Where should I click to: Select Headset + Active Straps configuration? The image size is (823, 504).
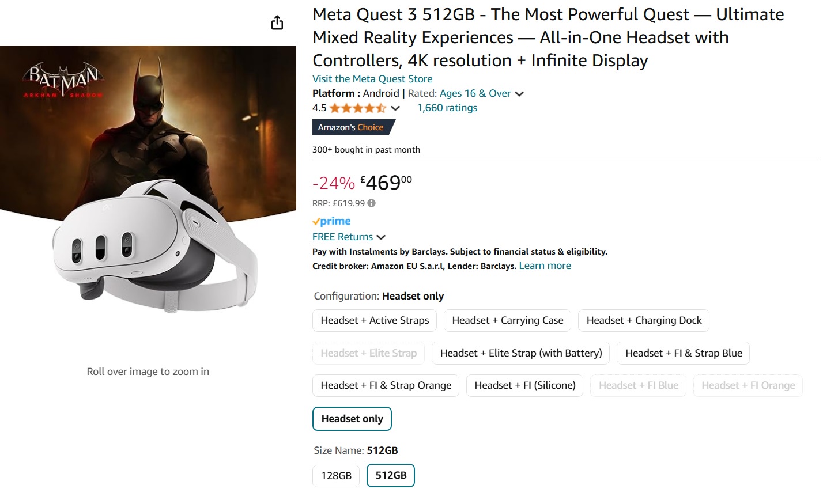pos(375,320)
